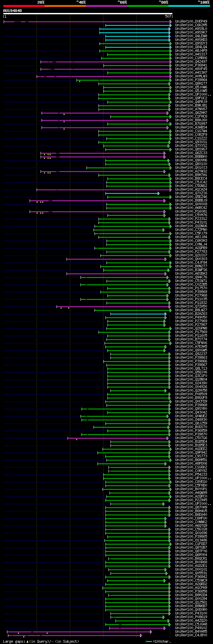Click the purple alignment bar for UniRef100_D0EP49

pos(88,22)
